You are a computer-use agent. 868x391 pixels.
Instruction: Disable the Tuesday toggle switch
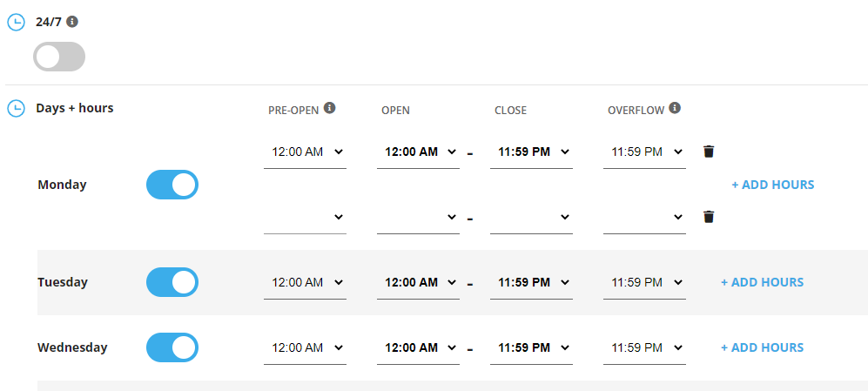tap(172, 282)
